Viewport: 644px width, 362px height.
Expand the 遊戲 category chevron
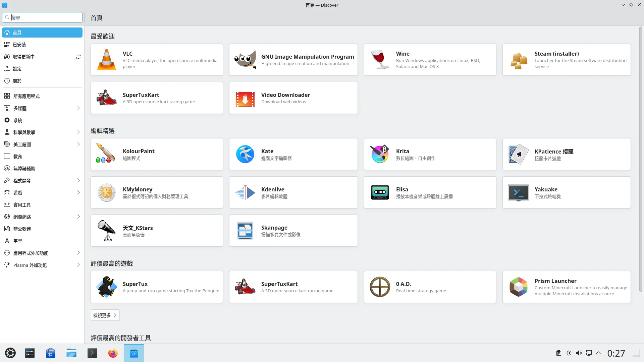tap(78, 192)
